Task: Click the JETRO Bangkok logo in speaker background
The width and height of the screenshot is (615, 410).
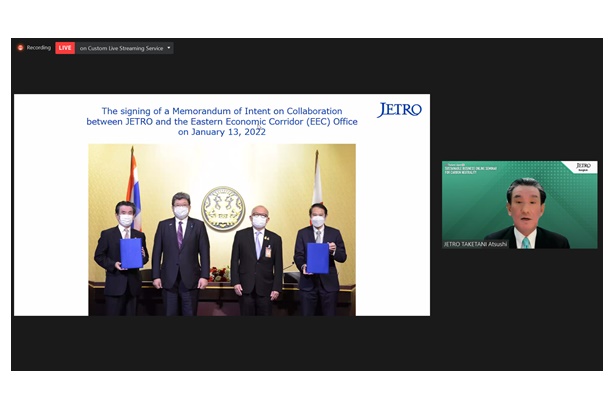Action: [x=583, y=167]
